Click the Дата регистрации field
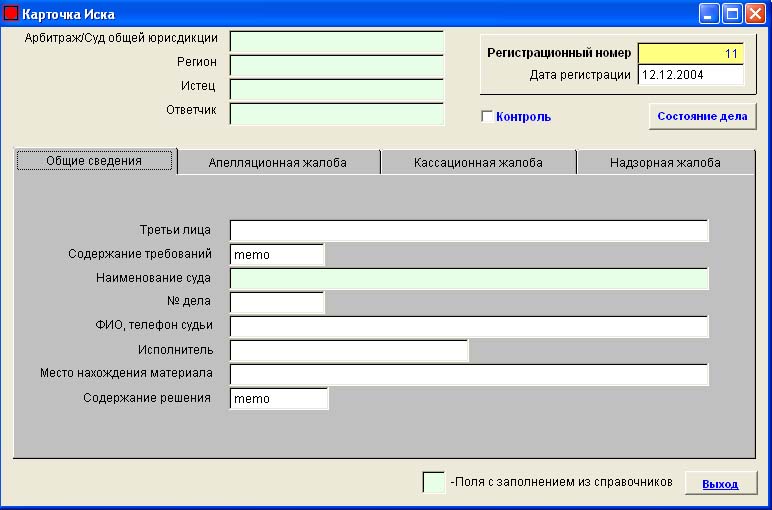The width and height of the screenshot is (772, 510). 690,75
